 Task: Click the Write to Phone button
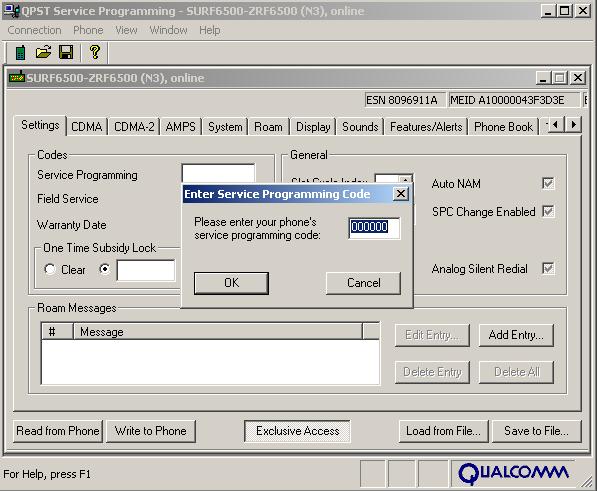[x=151, y=431]
